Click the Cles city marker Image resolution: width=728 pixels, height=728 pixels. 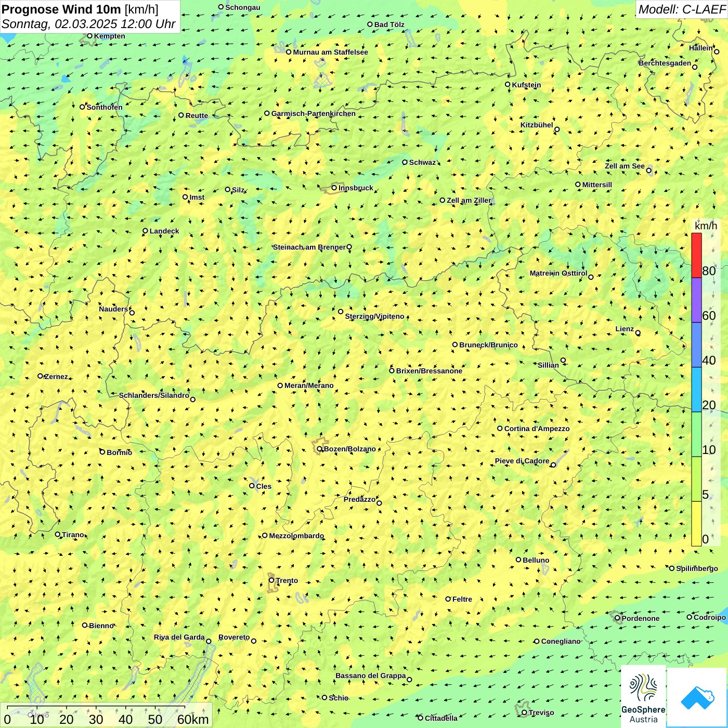pos(252,486)
